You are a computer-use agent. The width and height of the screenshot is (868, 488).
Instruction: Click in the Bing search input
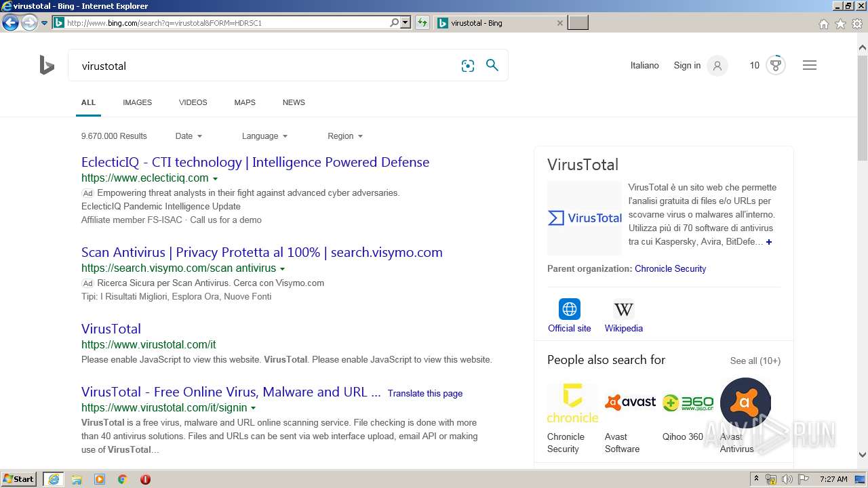coord(264,66)
